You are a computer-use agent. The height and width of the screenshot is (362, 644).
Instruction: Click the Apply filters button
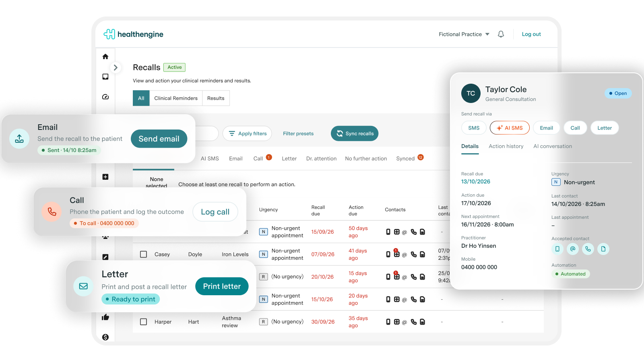click(x=247, y=134)
